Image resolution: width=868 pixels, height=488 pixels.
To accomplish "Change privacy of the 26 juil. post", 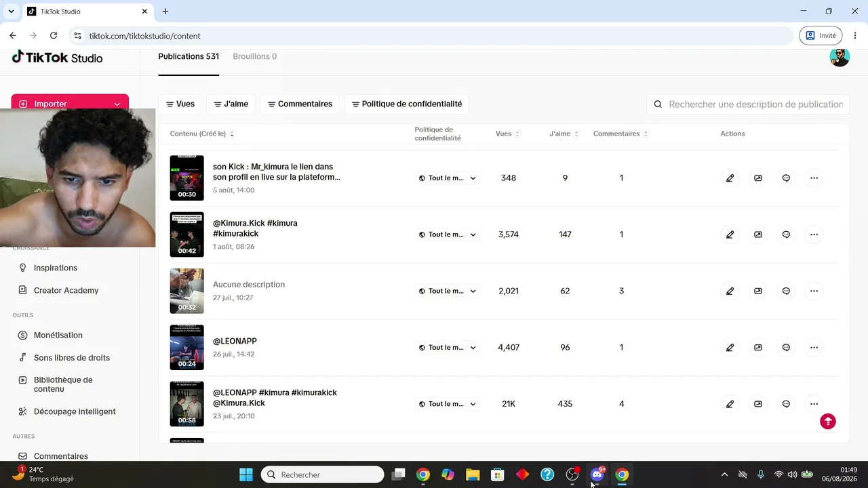I will tap(448, 348).
